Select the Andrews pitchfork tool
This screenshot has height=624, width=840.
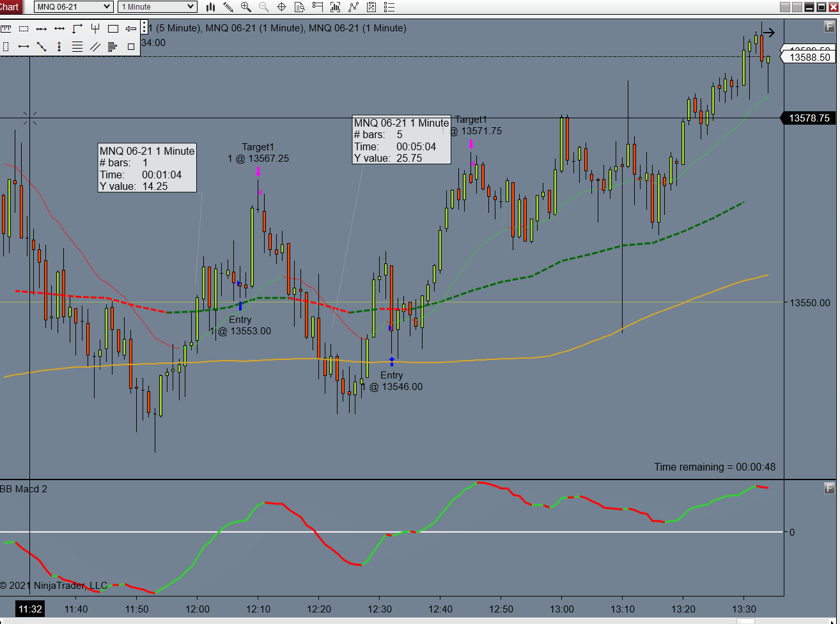95,29
